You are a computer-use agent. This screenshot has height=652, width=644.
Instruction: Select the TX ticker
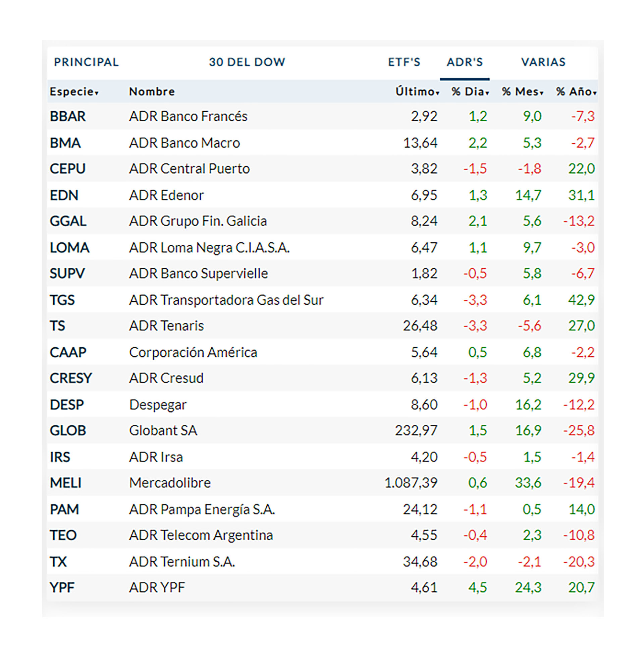(58, 562)
